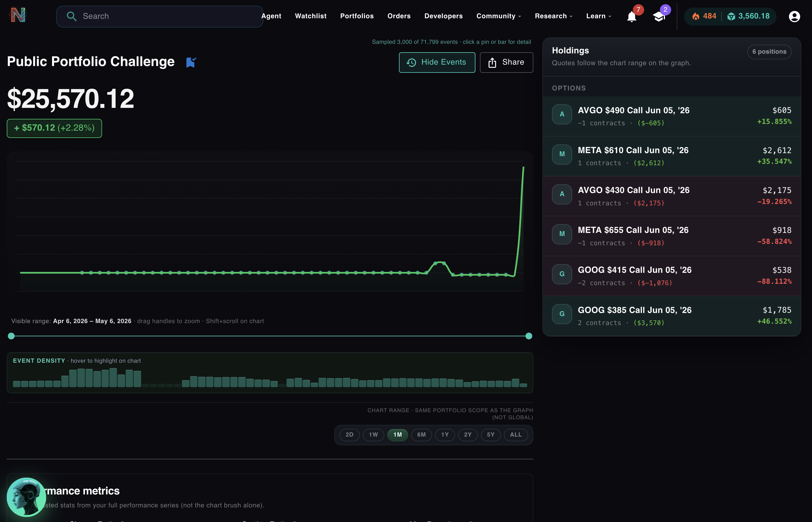Screen dimensions: 812x522
Task: Click the GOOG $415 Call holding title
Action: click(635, 270)
